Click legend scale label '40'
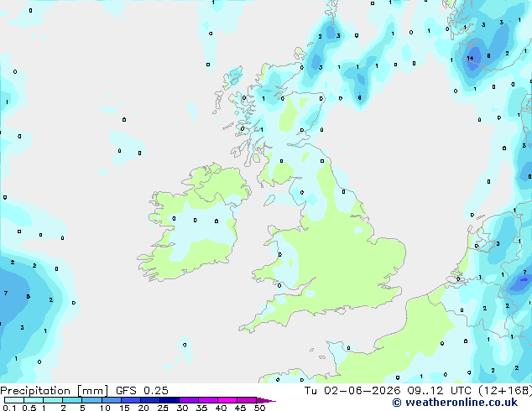 tap(221, 408)
